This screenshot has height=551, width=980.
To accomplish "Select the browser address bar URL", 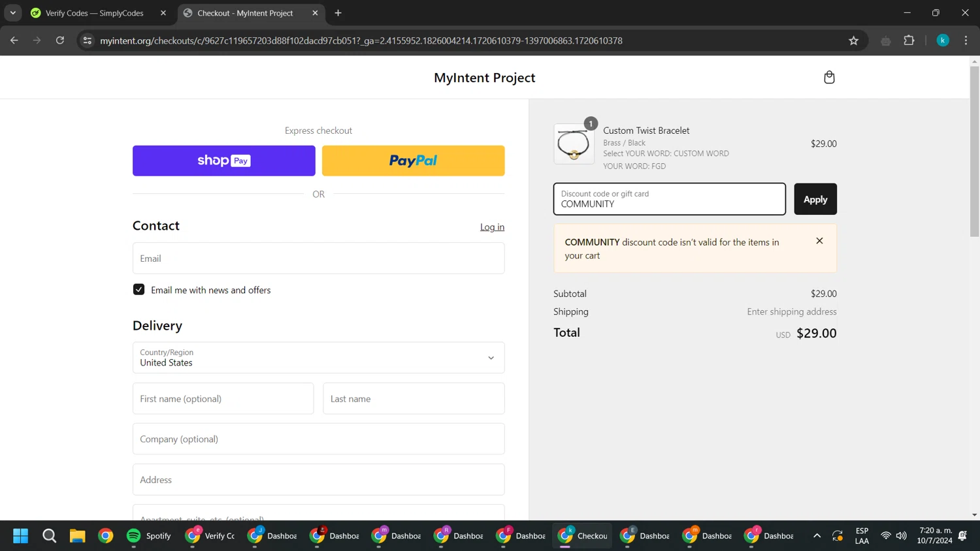I will pyautogui.click(x=361, y=40).
